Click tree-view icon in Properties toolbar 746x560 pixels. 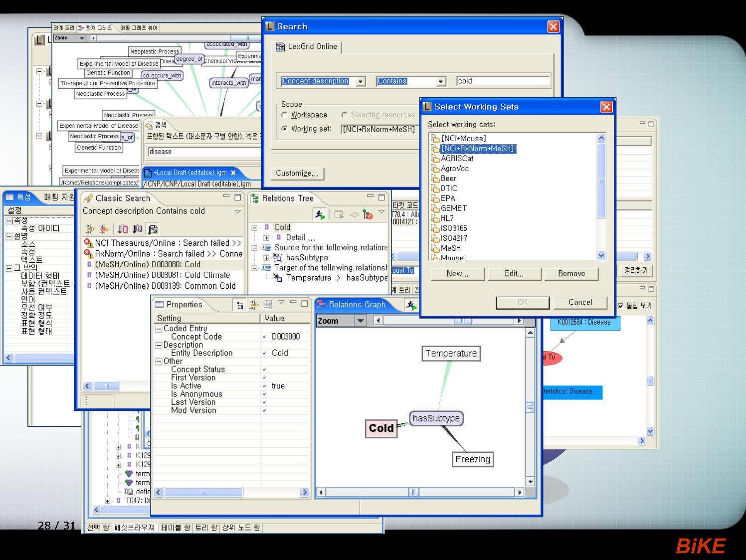pyautogui.click(x=240, y=305)
